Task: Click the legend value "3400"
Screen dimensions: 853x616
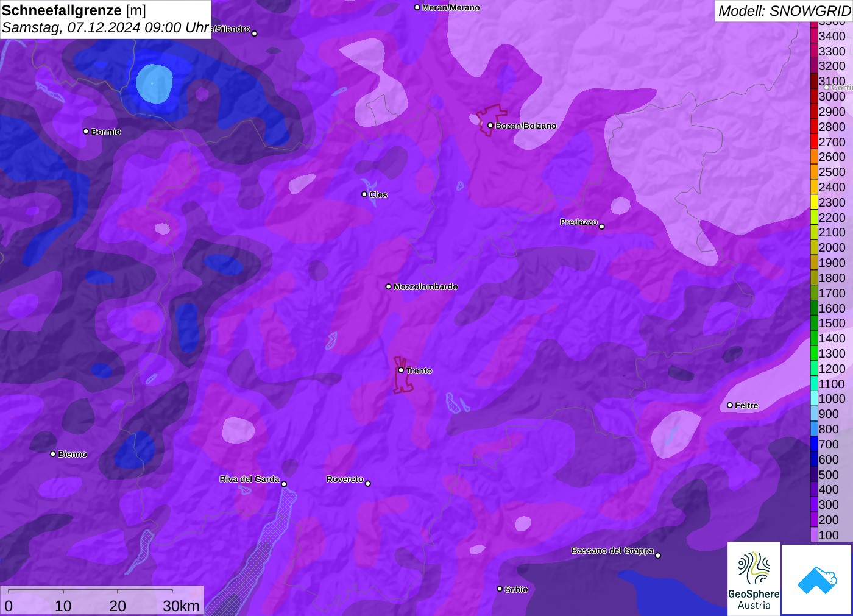Action: (832, 36)
